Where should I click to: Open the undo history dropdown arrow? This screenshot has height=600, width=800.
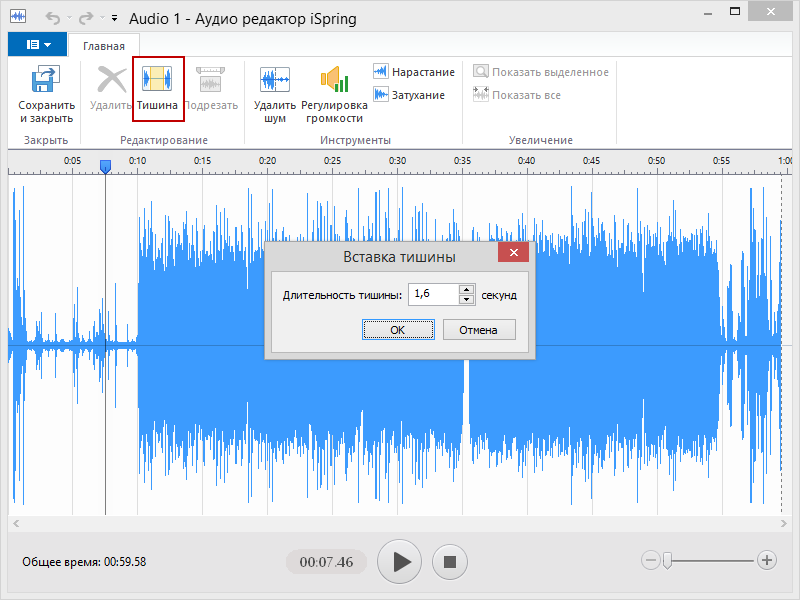point(69,18)
